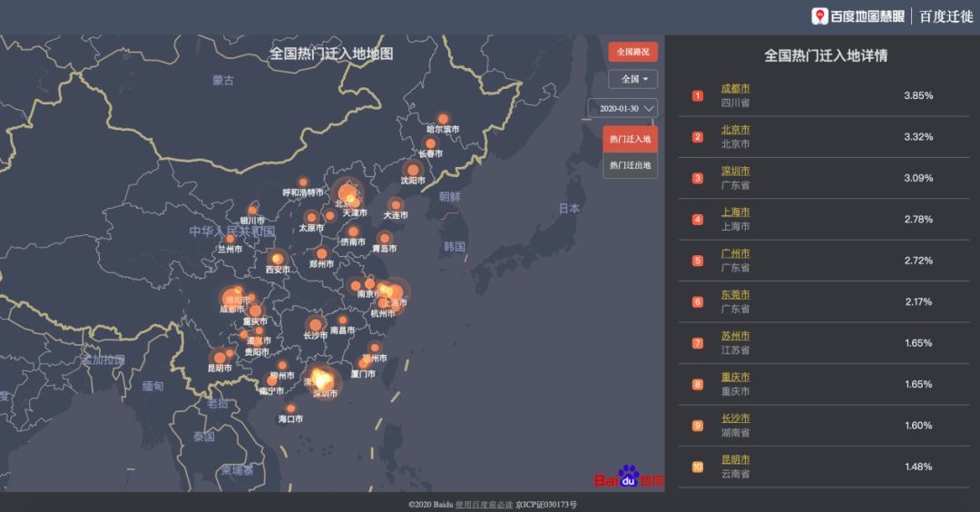The width and height of the screenshot is (980, 512).
Task: Click the Dalian city marker dot
Action: click(395, 204)
